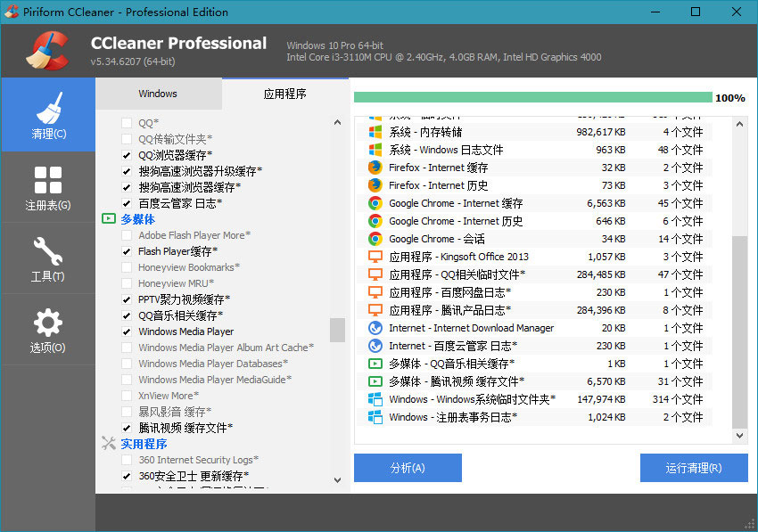Click the green 100% progress bar
This screenshot has width=758, height=532.
(x=533, y=97)
